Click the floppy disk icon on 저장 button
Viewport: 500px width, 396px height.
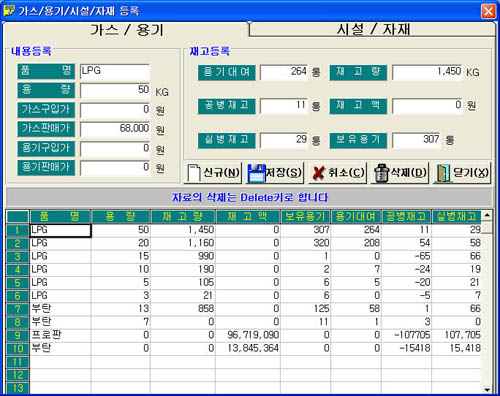point(256,173)
